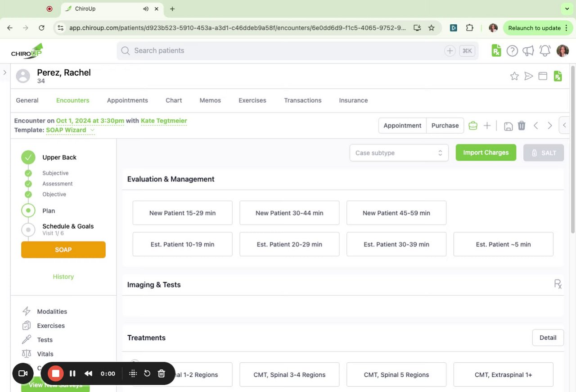Click the Rx icon in patient header row

pyautogui.click(x=558, y=76)
